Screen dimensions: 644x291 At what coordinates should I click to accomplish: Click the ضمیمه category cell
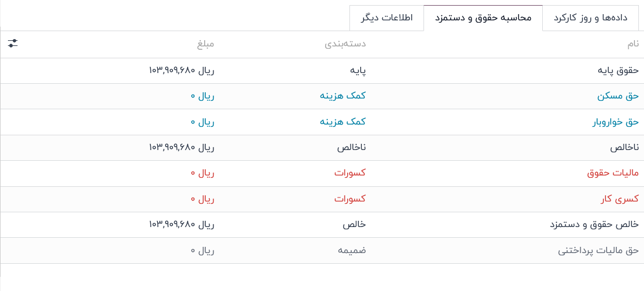[x=352, y=250]
